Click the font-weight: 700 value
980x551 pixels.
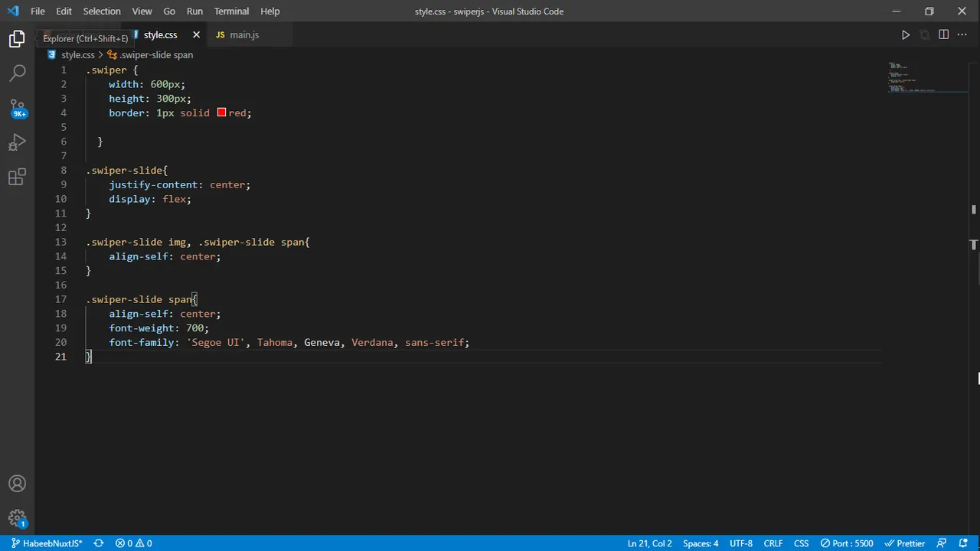(194, 328)
